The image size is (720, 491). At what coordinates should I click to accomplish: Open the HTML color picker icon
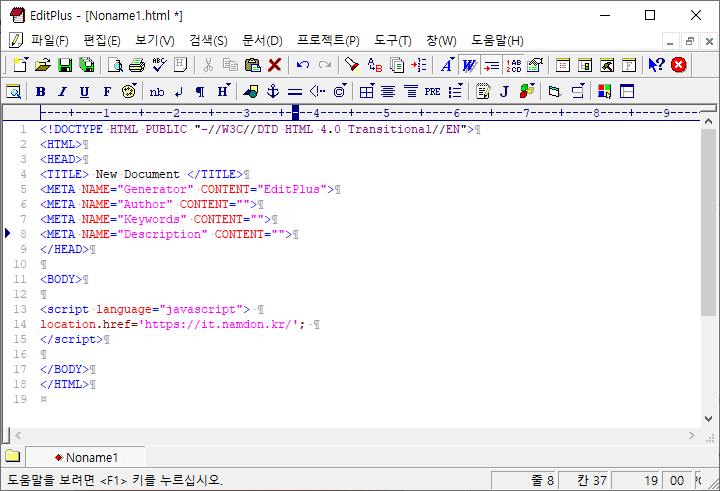[x=604, y=92]
